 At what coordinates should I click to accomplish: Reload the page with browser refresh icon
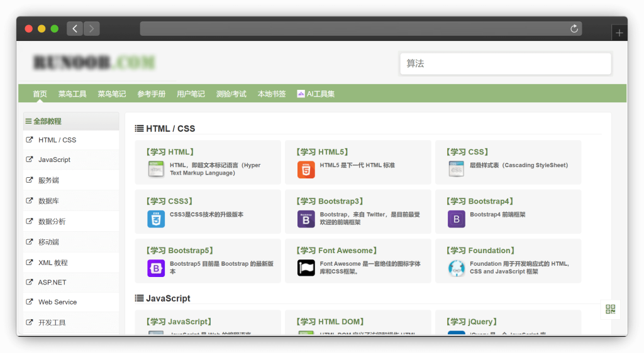click(574, 29)
